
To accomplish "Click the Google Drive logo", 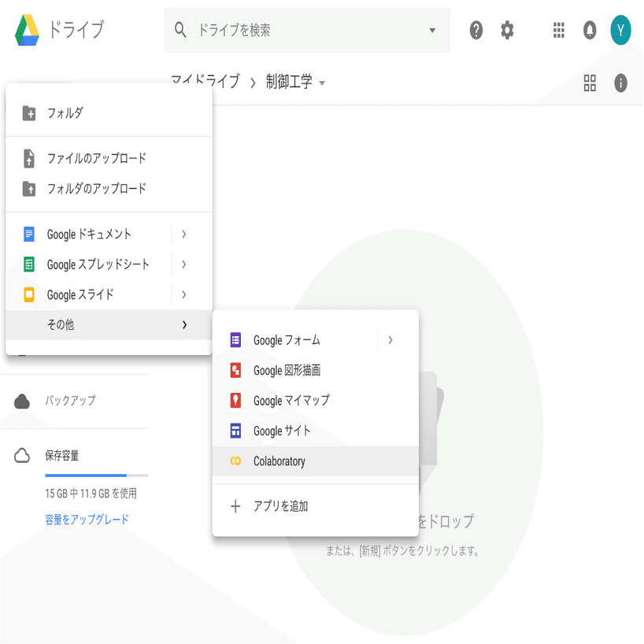I will [27, 30].
